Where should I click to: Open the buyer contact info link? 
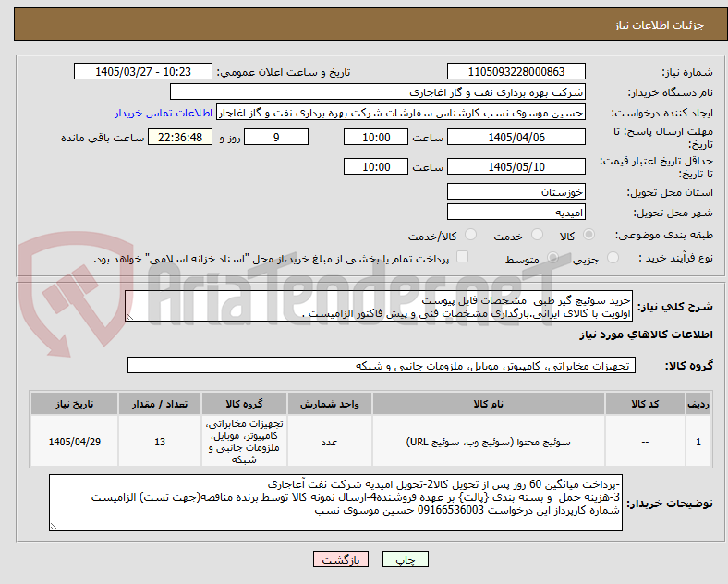(164, 113)
